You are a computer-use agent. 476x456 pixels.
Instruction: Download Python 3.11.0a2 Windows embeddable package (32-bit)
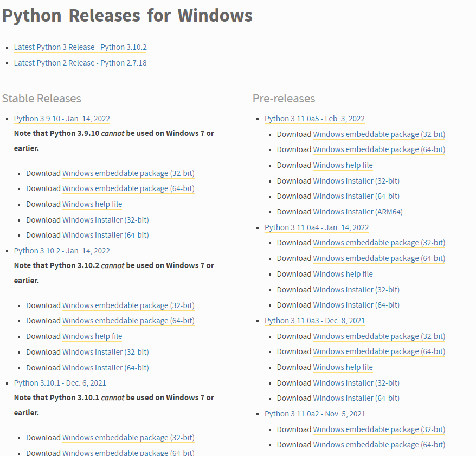click(379, 429)
